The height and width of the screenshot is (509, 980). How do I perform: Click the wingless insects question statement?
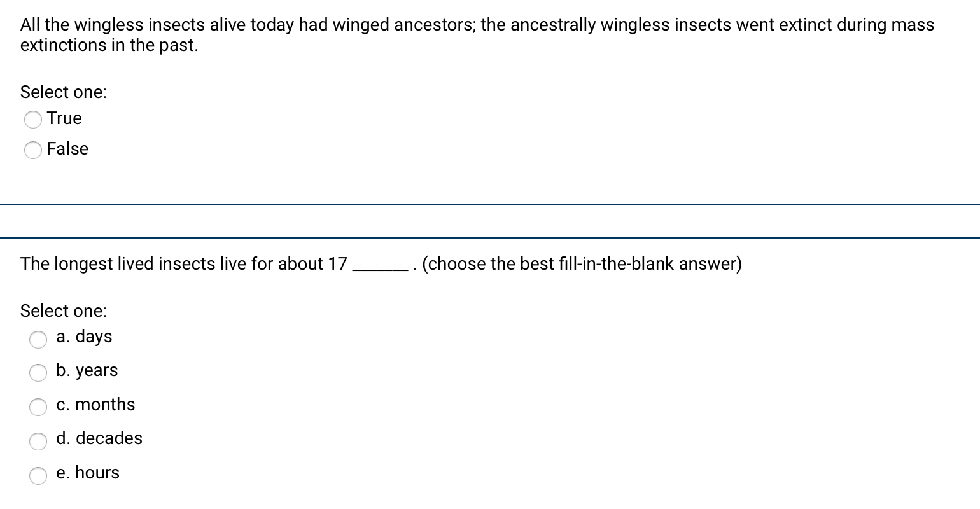click(445, 34)
